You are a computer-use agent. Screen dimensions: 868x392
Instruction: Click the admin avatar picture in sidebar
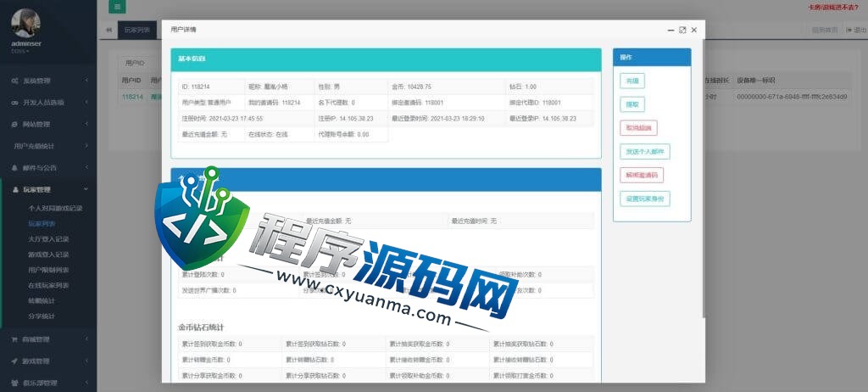click(x=25, y=23)
